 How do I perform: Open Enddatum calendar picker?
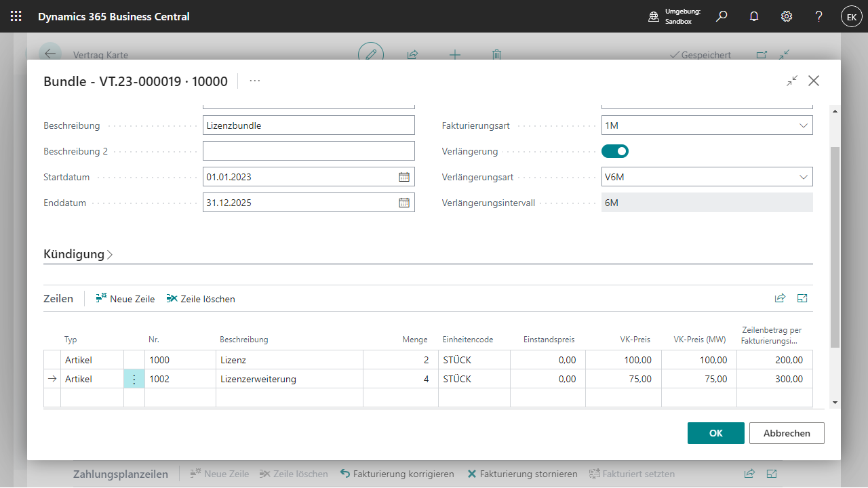(x=404, y=203)
